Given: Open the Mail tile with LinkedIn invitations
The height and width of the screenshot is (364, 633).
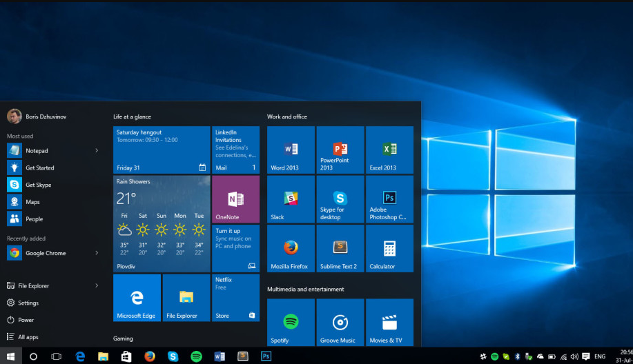Looking at the screenshot, I should pyautogui.click(x=236, y=150).
